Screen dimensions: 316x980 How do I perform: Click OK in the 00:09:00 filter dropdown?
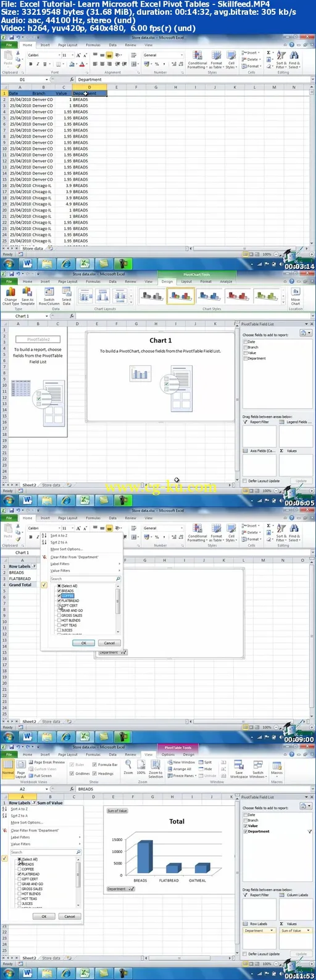84,643
